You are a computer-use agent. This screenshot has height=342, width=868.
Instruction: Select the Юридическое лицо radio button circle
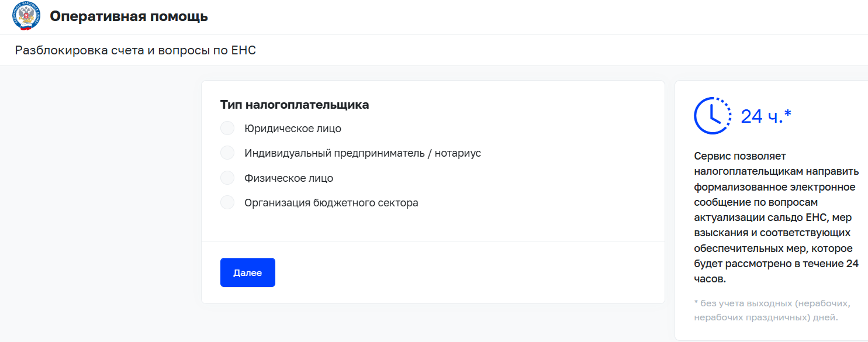pos(227,129)
